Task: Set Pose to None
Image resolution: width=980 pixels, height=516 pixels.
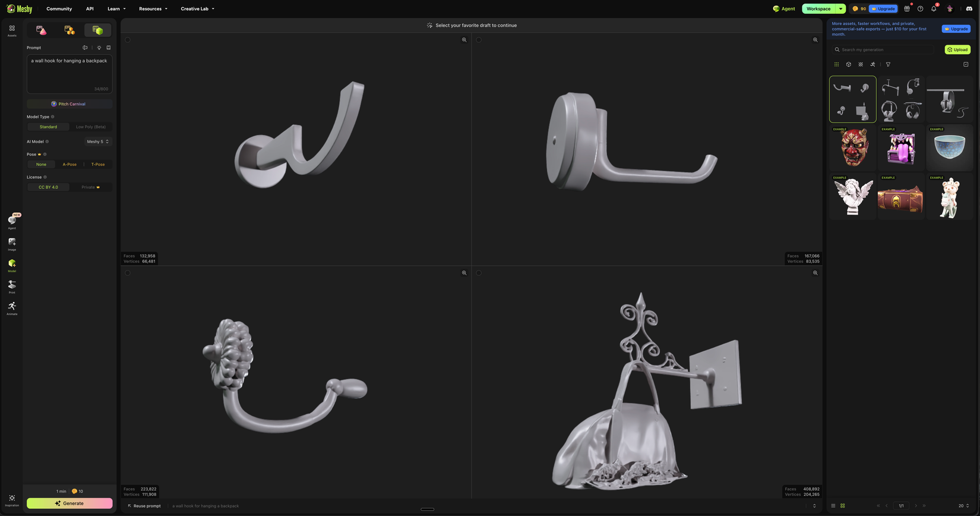Action: click(41, 164)
